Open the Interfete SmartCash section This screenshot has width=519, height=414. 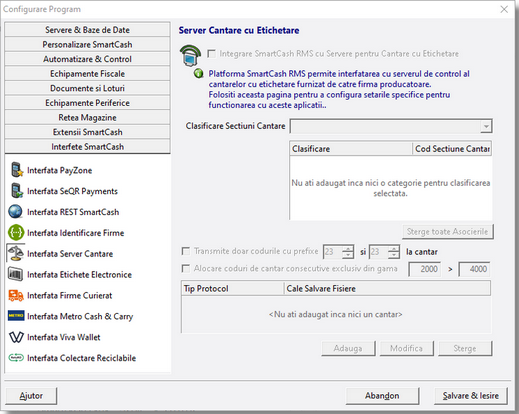click(87, 147)
